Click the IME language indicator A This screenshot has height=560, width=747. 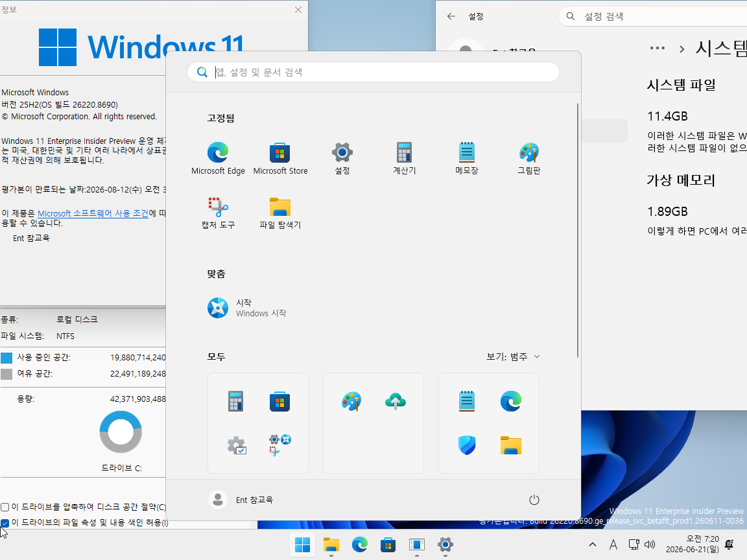click(613, 544)
